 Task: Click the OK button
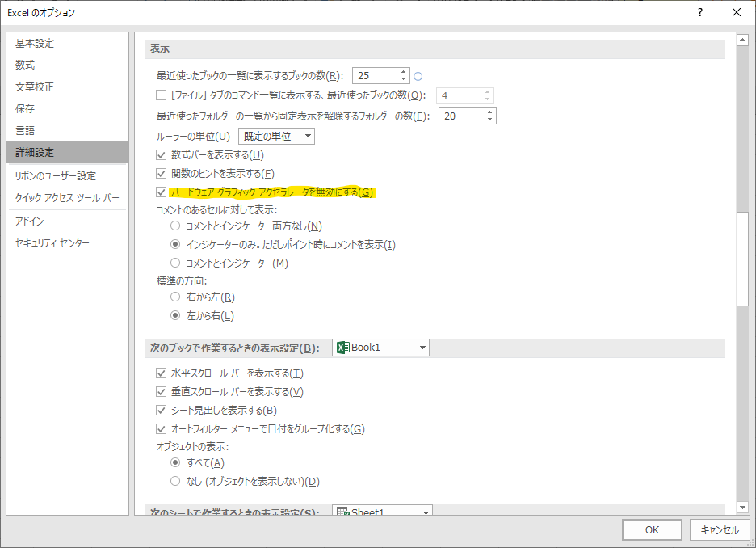click(x=652, y=530)
